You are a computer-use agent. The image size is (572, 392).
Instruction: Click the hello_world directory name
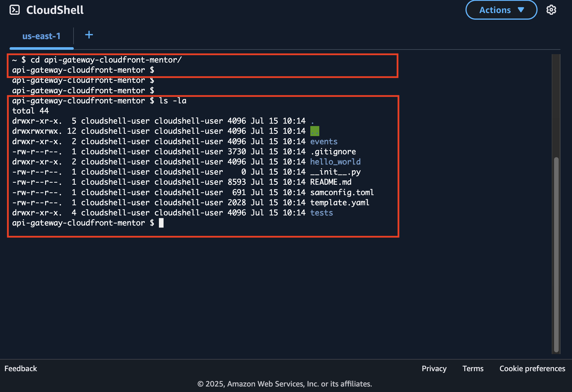335,162
